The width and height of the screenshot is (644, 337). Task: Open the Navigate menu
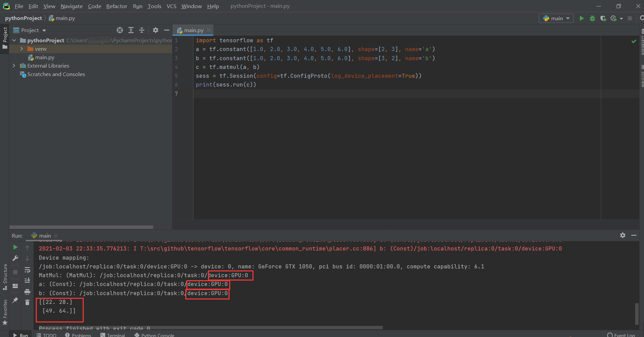coord(72,6)
